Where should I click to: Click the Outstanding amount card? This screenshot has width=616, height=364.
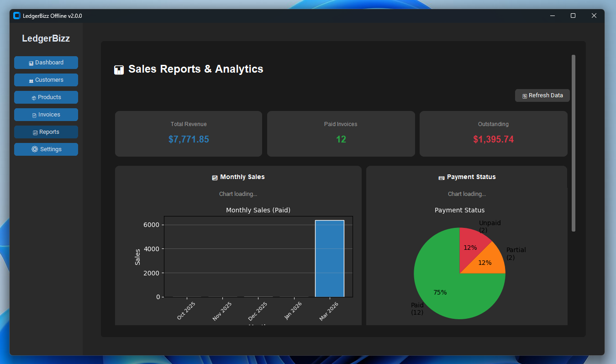click(x=493, y=133)
